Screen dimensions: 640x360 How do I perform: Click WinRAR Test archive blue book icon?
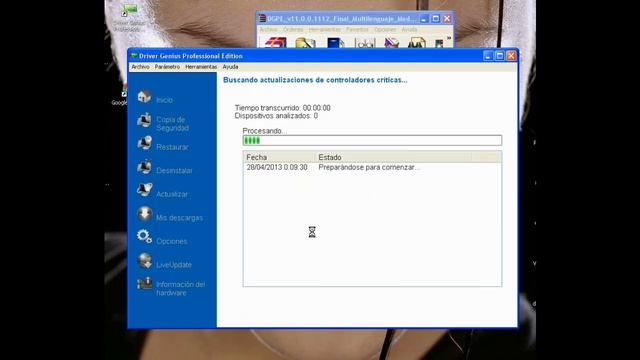335,42
